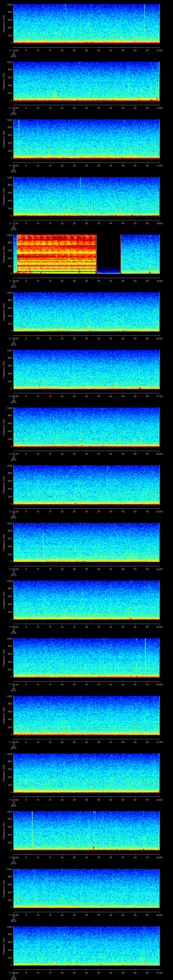Click the '11:20:00' start time label

pyautogui.click(x=13, y=396)
